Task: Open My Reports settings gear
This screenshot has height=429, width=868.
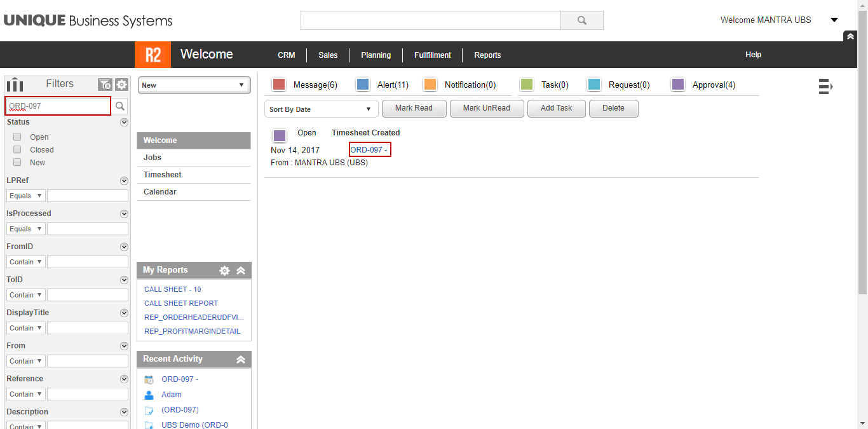Action: point(224,271)
